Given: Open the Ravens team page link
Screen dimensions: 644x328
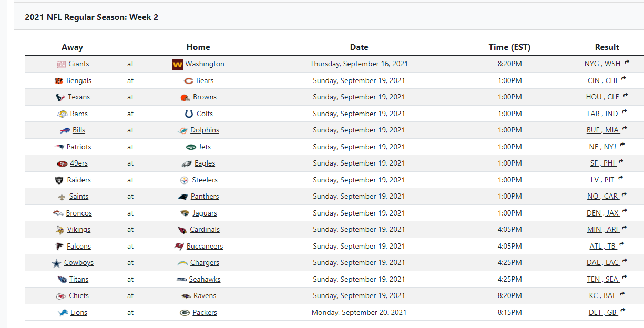Looking at the screenshot, I should (205, 296).
